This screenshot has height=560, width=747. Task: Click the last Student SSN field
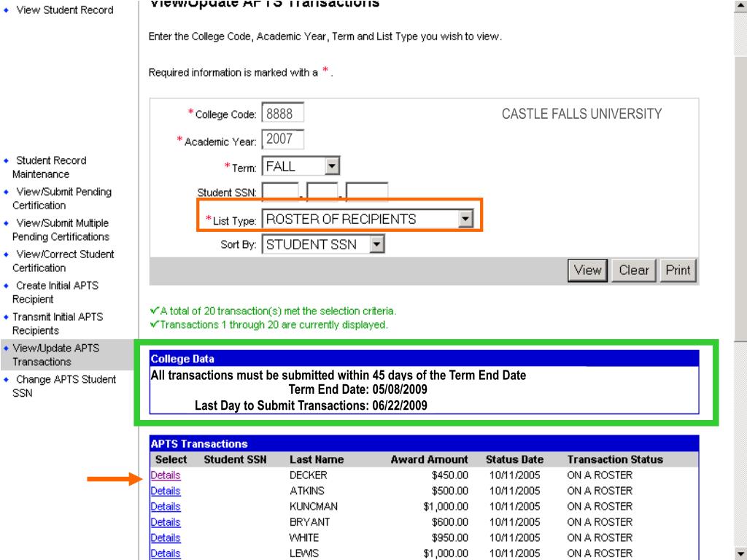point(367,192)
